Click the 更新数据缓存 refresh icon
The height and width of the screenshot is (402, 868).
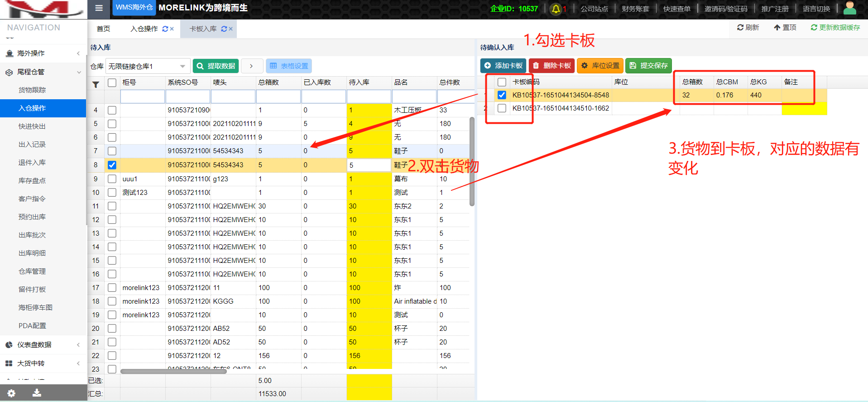point(814,28)
